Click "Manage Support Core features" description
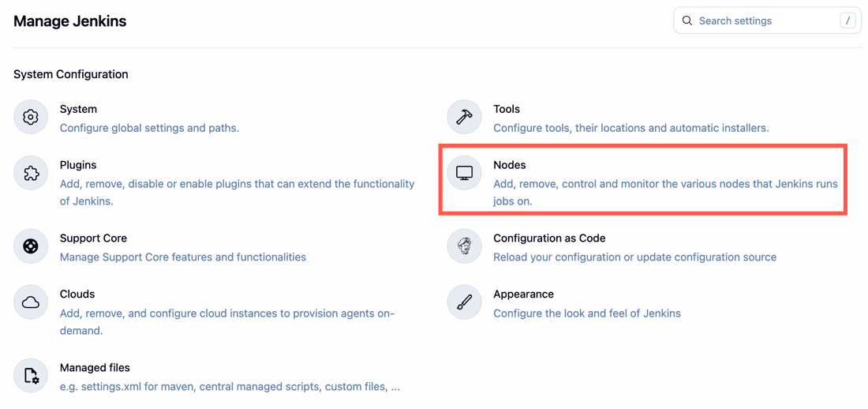This screenshot has width=868, height=409. (183, 257)
